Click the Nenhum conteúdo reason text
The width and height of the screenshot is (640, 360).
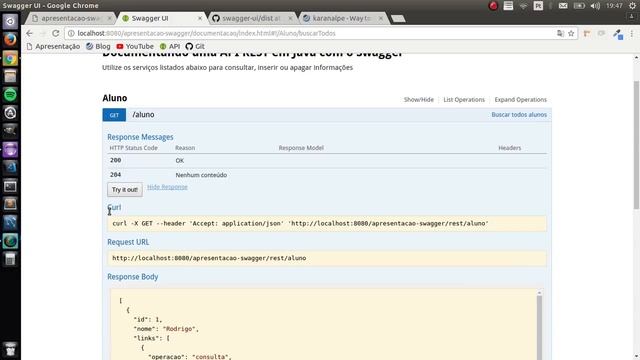201,175
